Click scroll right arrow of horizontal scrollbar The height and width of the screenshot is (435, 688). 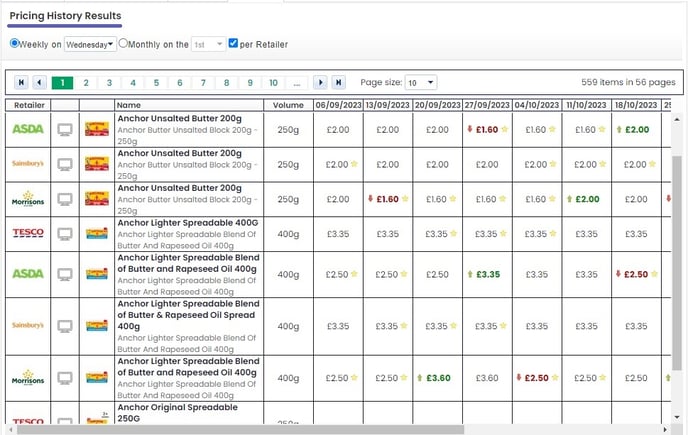[665, 429]
